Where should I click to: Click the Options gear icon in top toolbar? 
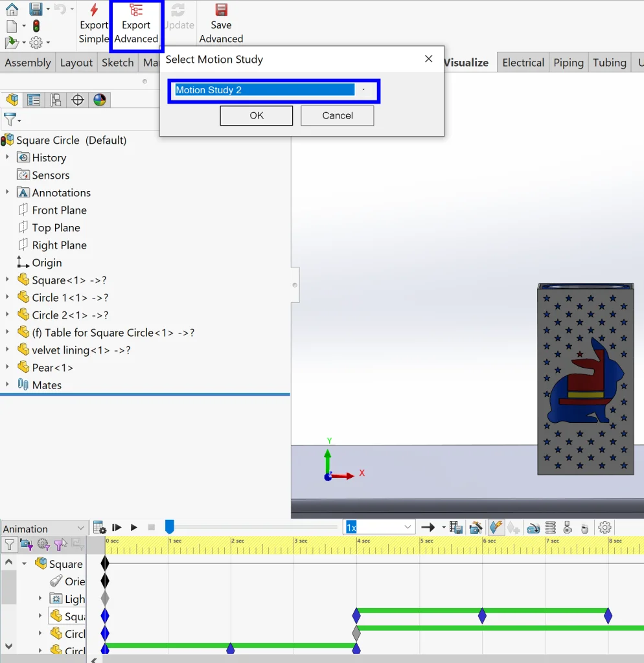coord(36,42)
